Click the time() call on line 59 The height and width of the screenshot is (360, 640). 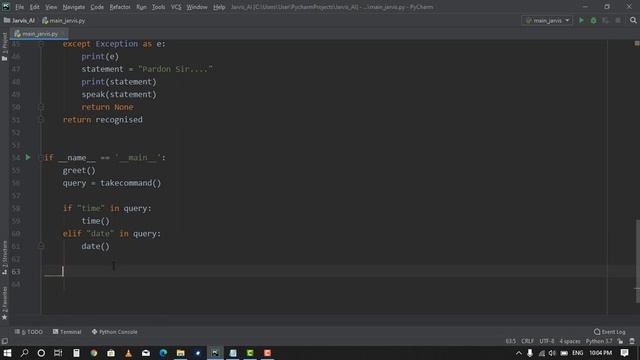point(96,221)
